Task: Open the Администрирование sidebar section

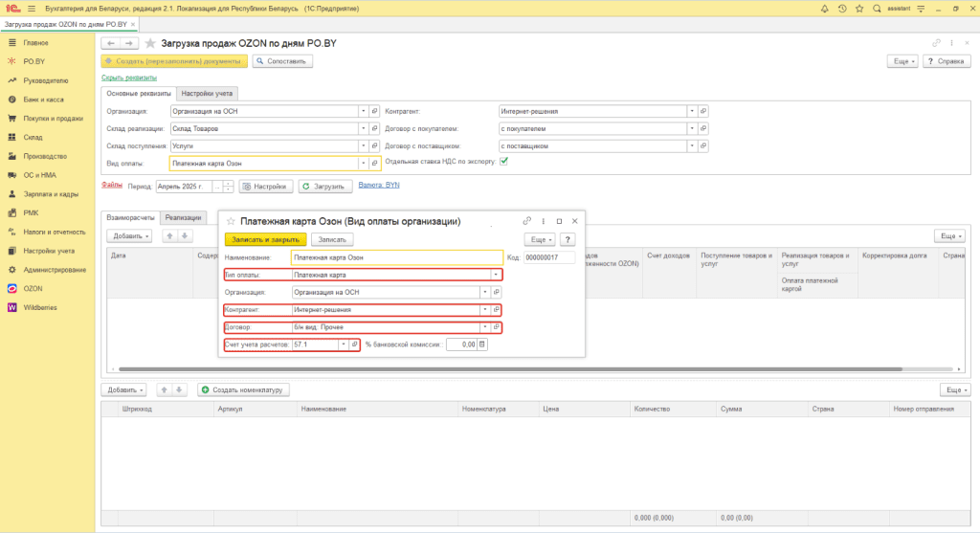Action: [x=55, y=270]
